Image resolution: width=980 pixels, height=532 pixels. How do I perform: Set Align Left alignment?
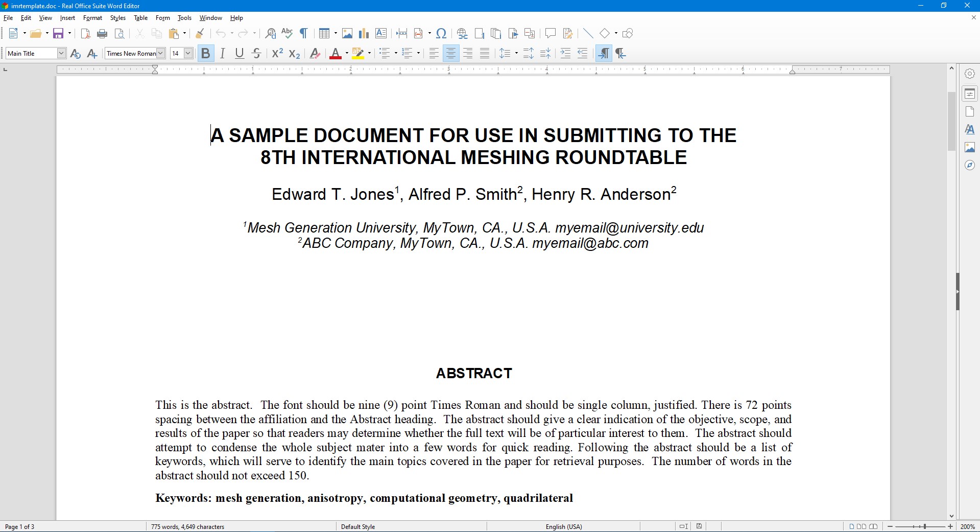point(434,53)
